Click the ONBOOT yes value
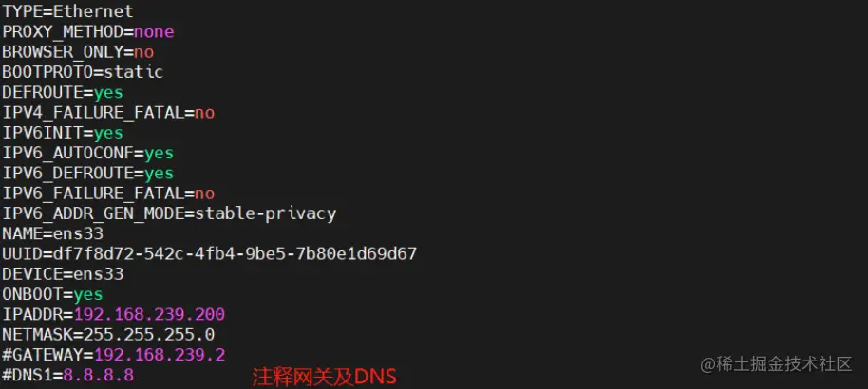This screenshot has width=868, height=389. tap(88, 294)
